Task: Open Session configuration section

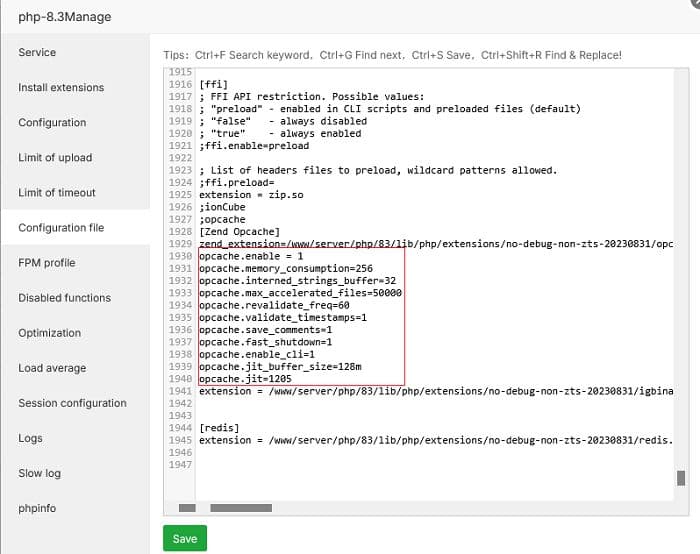Action: coord(72,403)
